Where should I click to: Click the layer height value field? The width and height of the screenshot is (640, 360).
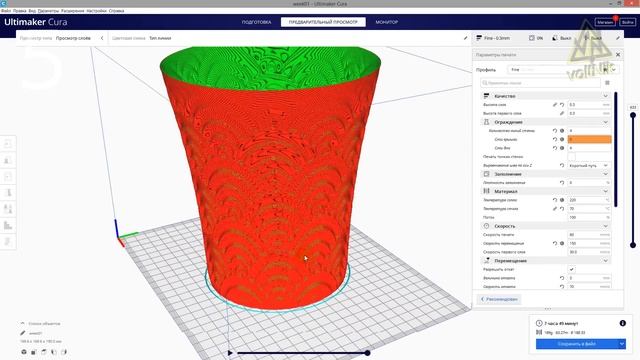[x=589, y=105]
